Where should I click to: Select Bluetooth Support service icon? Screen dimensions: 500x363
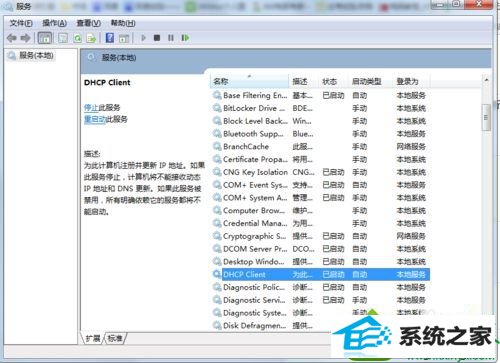click(x=217, y=134)
